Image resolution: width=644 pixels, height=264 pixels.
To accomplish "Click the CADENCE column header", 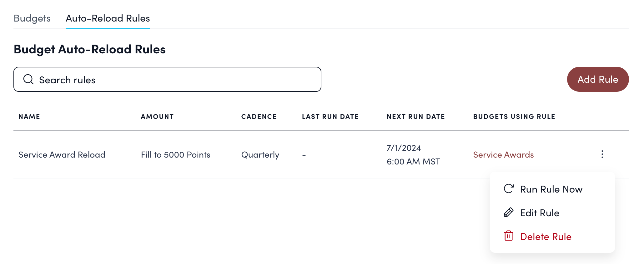I will pos(259,117).
